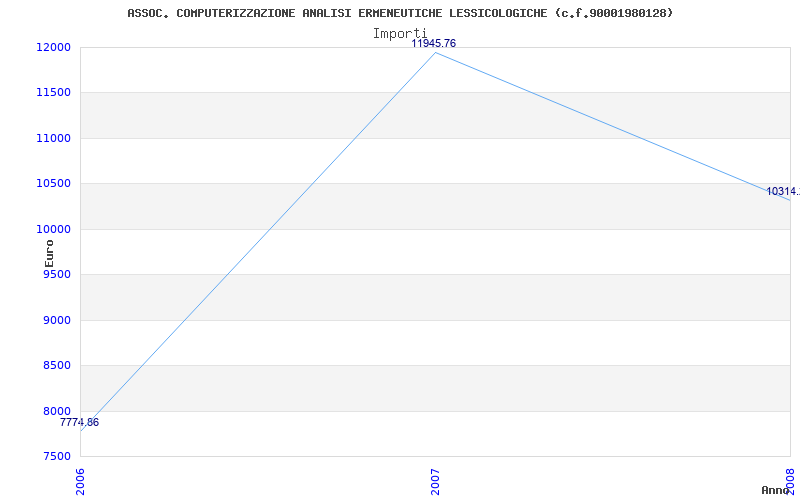Click the 11000 y-axis value

(x=53, y=138)
